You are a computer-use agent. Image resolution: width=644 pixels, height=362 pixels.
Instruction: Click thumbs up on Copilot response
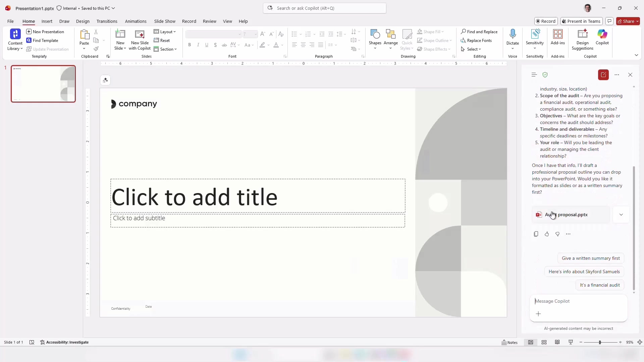point(547,234)
